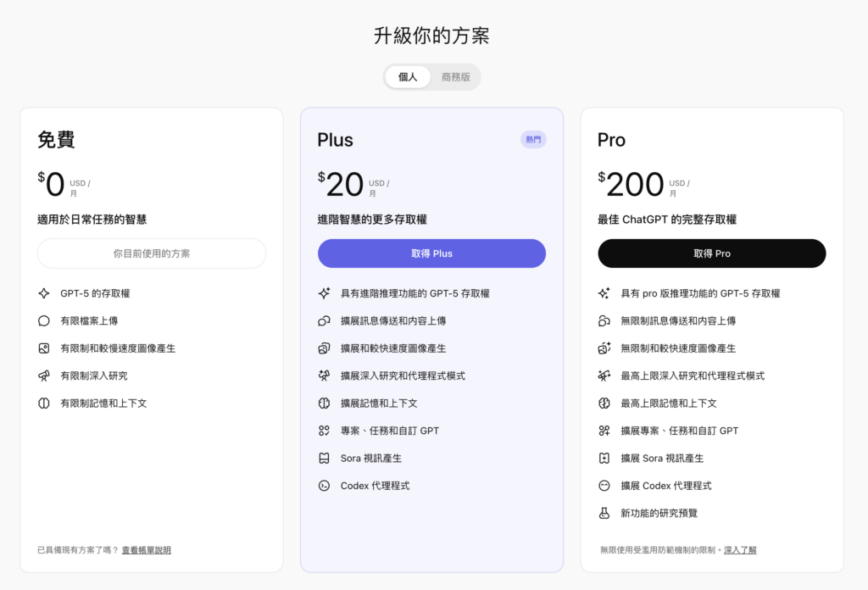The image size is (868, 590).
Task: Click the film icon beside Sora 視訊產生
Action: [325, 459]
